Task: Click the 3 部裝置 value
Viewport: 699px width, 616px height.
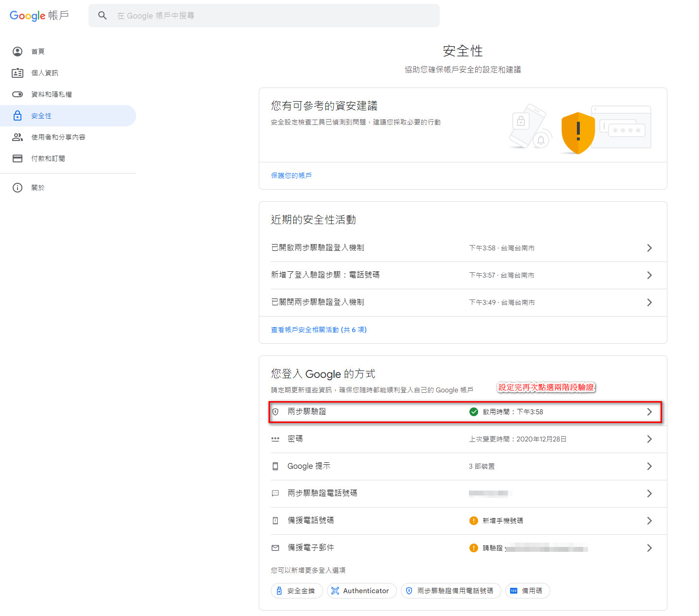Action: click(x=482, y=466)
